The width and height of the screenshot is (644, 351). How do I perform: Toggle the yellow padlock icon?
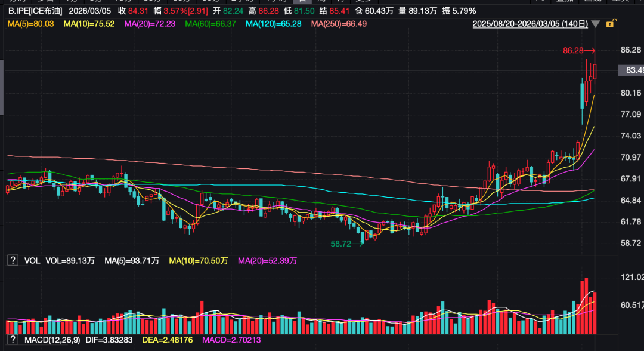(x=609, y=24)
